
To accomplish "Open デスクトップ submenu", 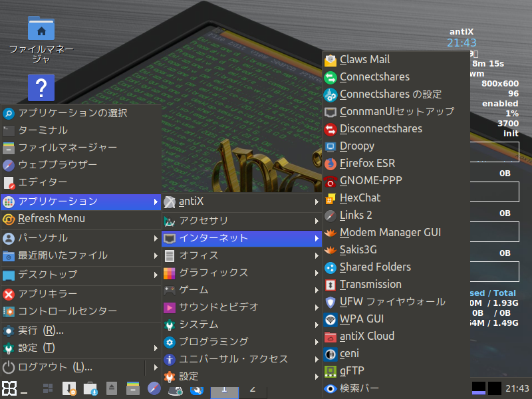I will pyautogui.click(x=80, y=275).
